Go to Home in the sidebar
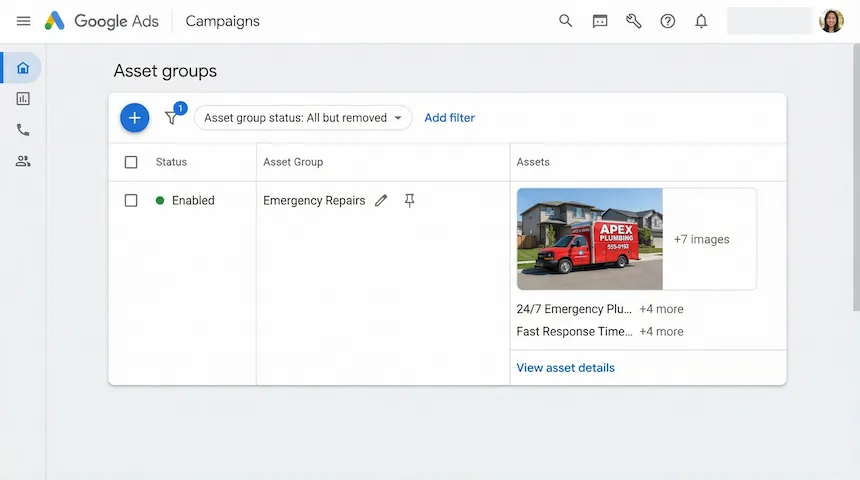860x480 pixels. click(x=23, y=68)
